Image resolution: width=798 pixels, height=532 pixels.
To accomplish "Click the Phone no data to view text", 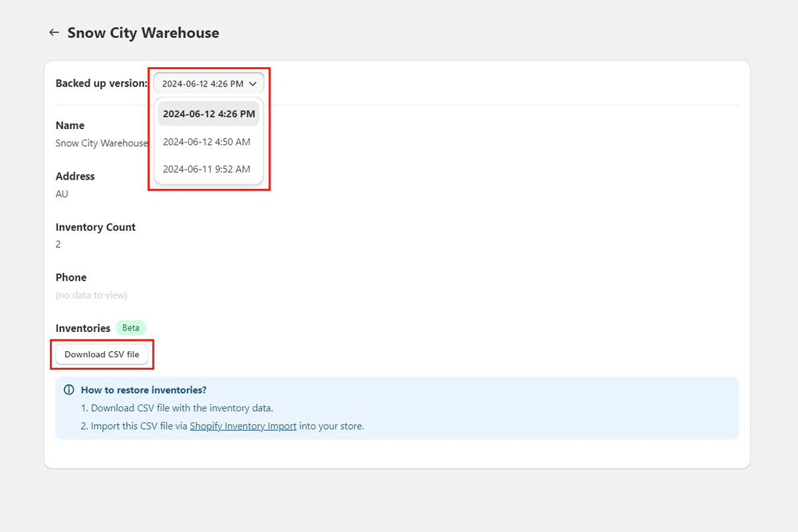I will pos(92,295).
